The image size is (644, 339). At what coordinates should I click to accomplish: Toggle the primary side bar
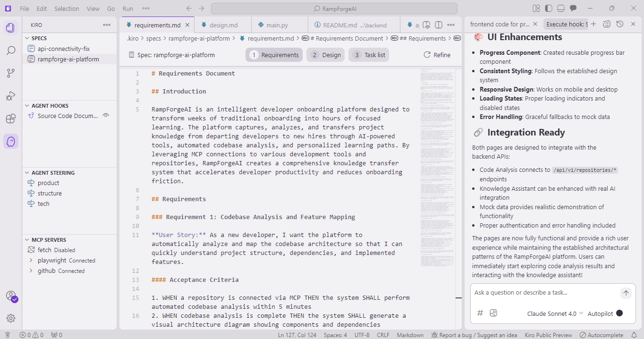coord(548,8)
